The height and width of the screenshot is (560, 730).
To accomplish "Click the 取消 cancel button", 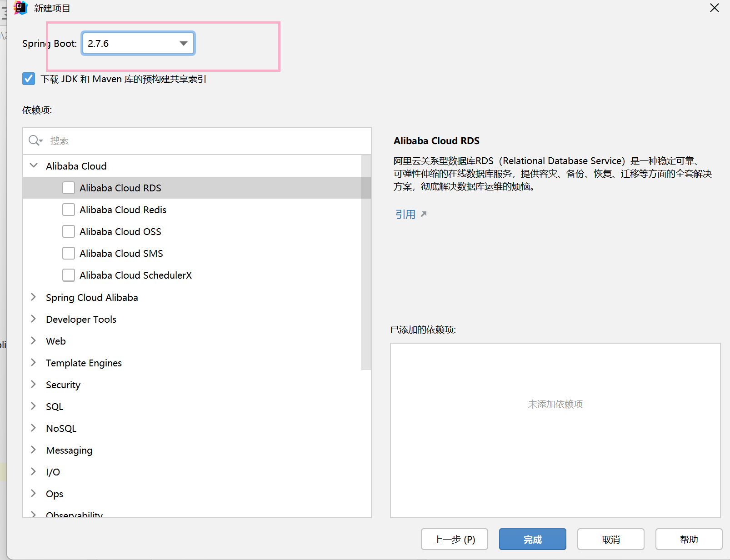I will [611, 539].
